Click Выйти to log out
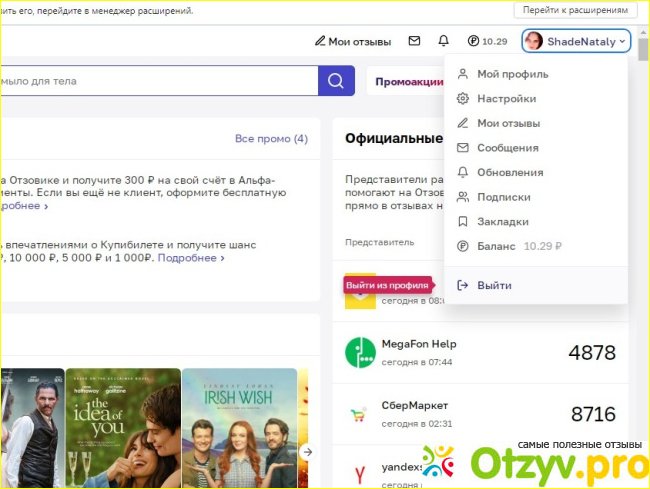The image size is (650, 489). pyautogui.click(x=494, y=285)
